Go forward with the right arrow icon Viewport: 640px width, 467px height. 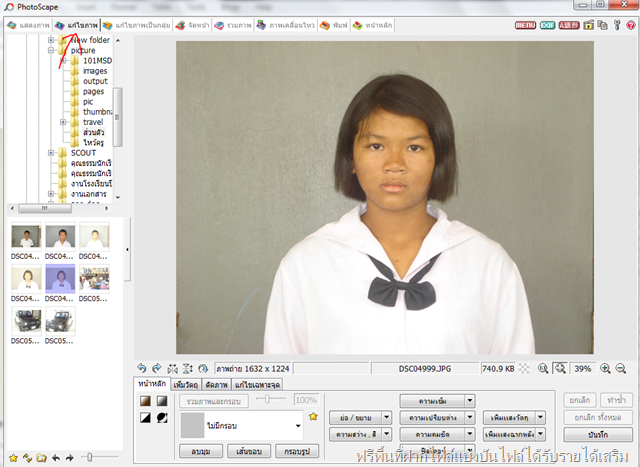70,458
